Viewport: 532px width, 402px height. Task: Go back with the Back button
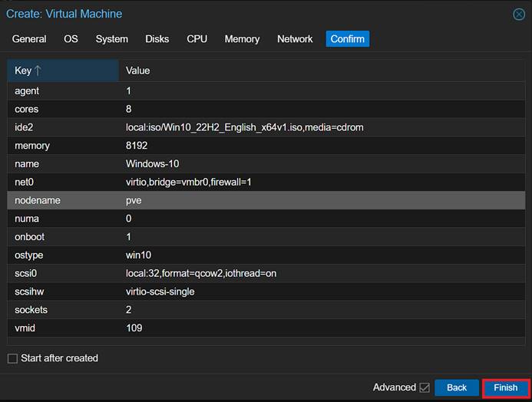457,387
